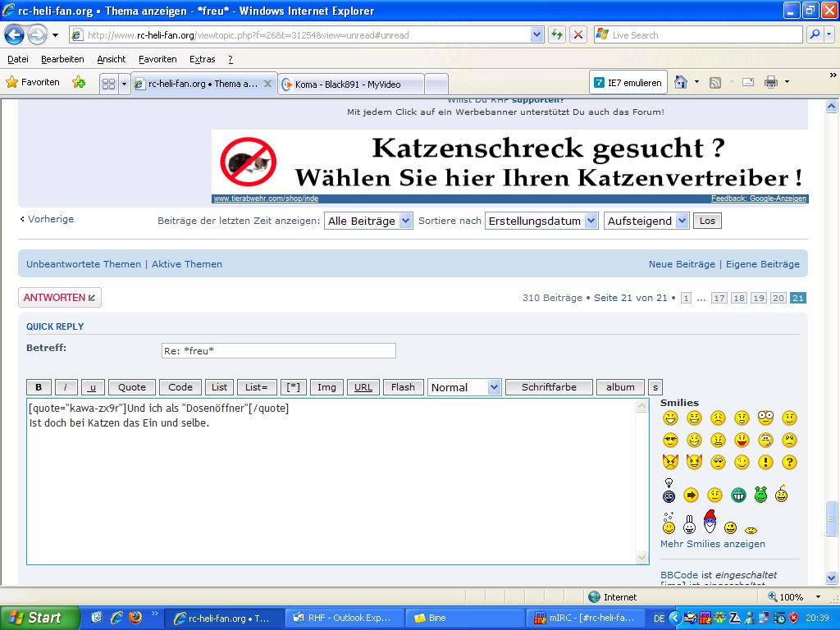Print page using the printer icon

pos(771,82)
